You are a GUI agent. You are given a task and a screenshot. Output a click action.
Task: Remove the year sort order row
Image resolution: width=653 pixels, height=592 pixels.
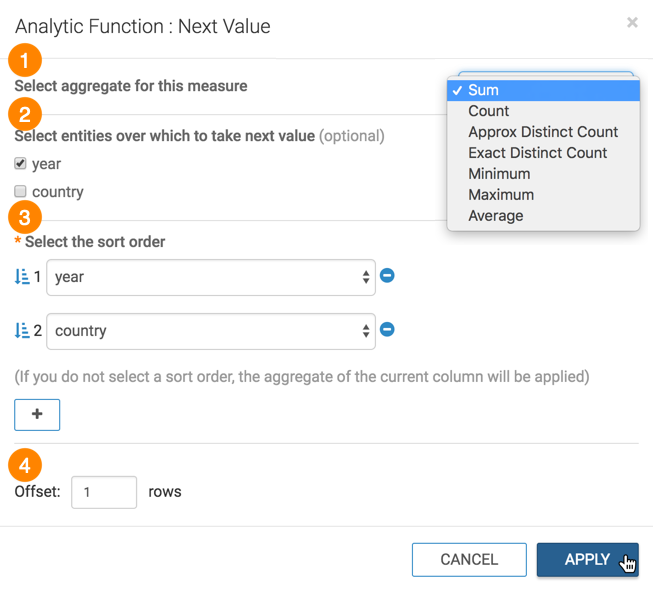[387, 275]
